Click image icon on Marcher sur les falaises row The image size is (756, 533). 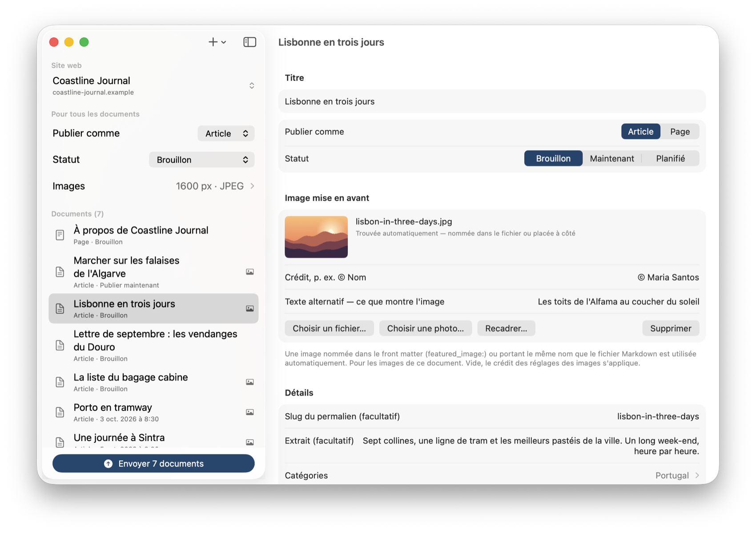[x=250, y=272]
